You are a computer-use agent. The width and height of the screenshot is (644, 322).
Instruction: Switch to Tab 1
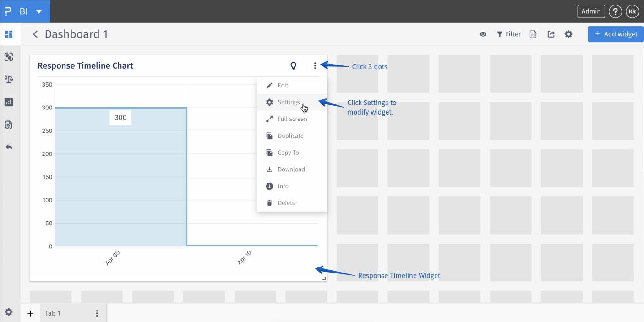(53, 313)
